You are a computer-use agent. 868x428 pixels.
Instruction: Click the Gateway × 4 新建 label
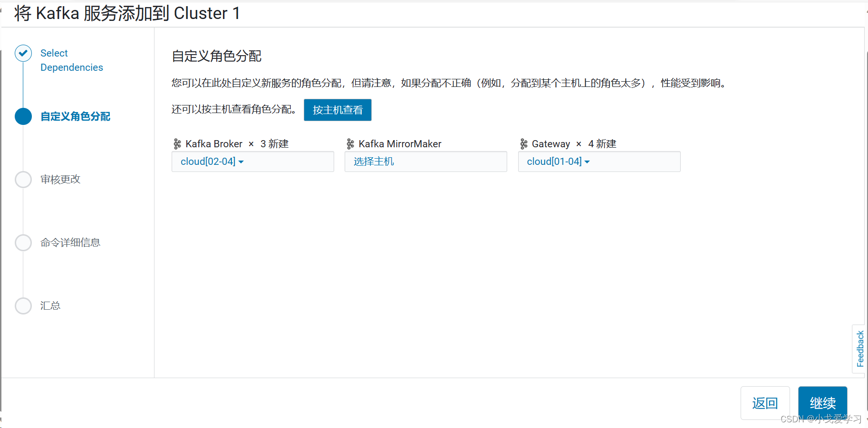[x=574, y=144]
